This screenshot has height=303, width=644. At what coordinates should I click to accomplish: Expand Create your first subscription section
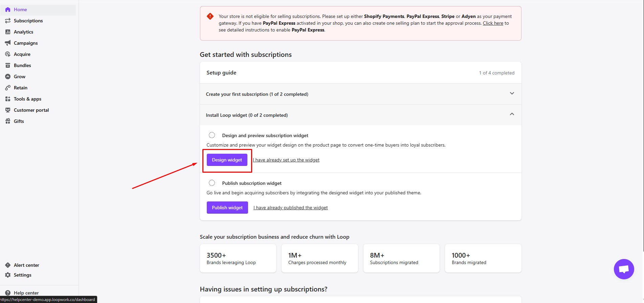pyautogui.click(x=512, y=93)
